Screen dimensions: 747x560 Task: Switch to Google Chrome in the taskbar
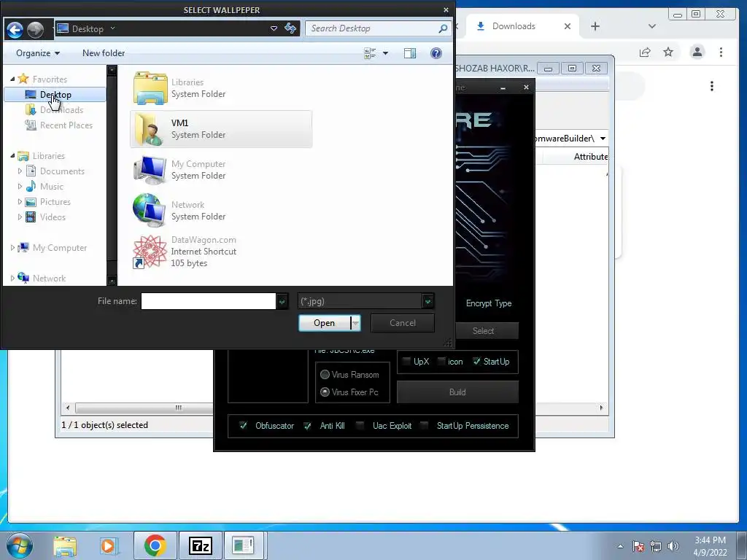tap(155, 545)
